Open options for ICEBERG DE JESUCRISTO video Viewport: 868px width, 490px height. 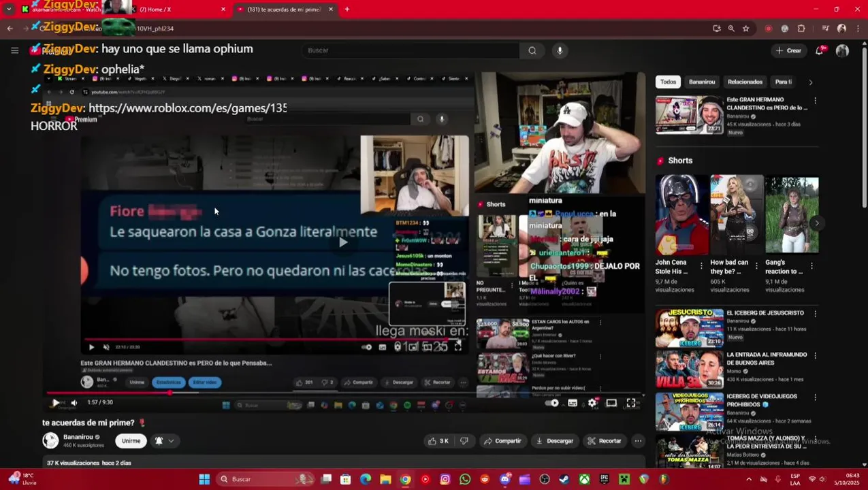815,314
